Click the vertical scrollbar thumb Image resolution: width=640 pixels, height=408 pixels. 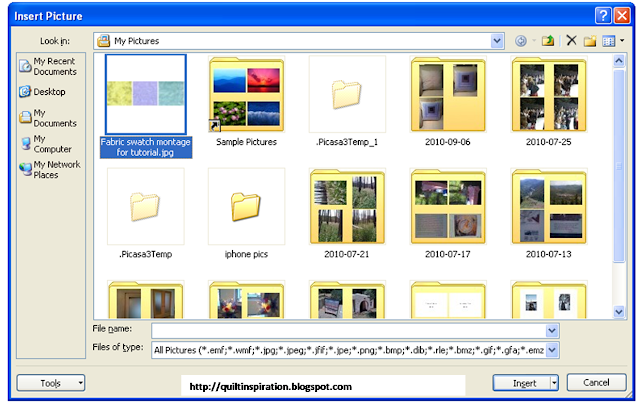(x=619, y=166)
